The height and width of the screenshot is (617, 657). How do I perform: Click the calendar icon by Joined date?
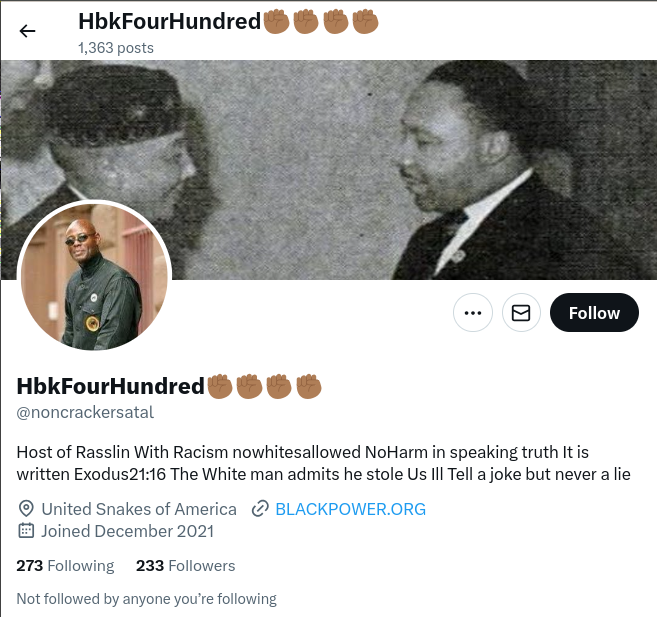click(x=26, y=531)
